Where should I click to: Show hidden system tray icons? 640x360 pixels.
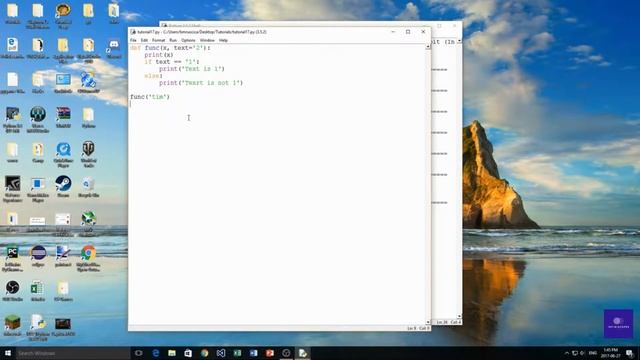point(567,353)
